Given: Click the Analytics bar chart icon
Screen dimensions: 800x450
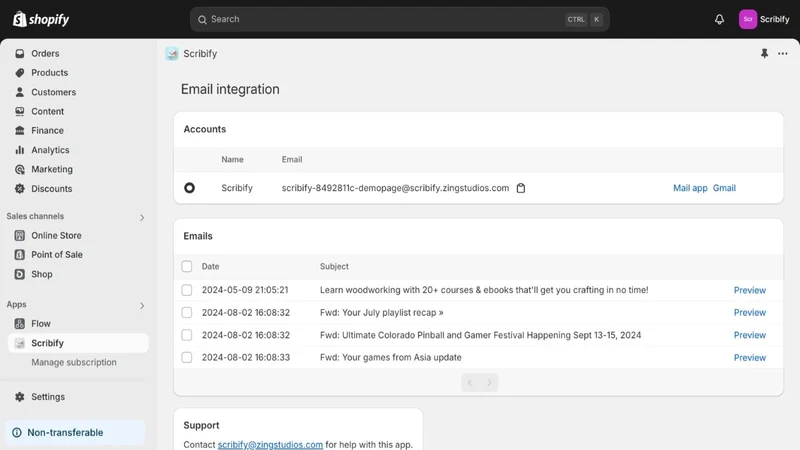Looking at the screenshot, I should (x=19, y=150).
